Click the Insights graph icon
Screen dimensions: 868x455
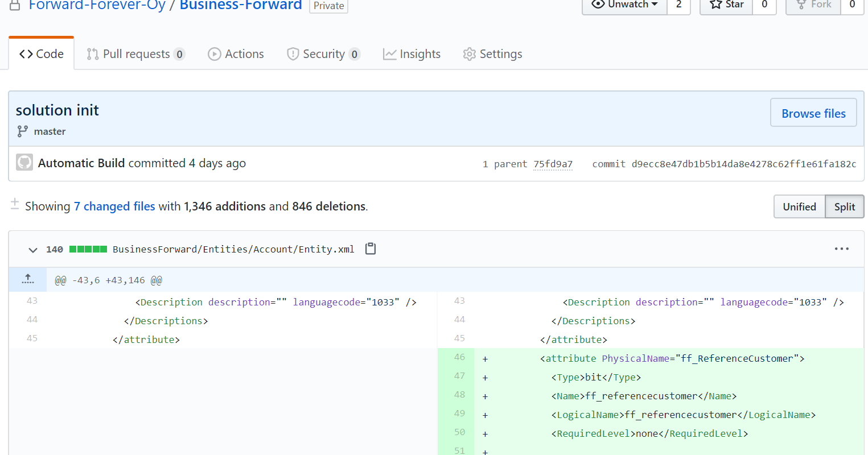pos(389,54)
